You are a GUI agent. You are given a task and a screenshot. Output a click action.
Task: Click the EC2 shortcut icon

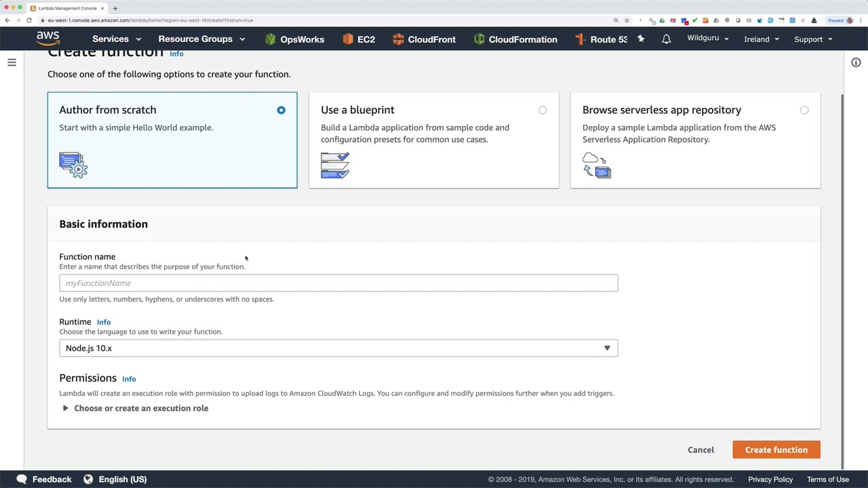coord(348,39)
